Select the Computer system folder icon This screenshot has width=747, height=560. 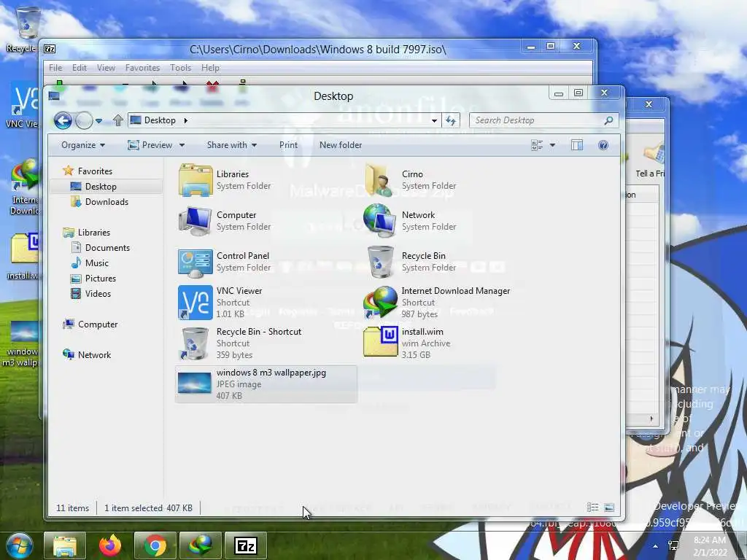pos(196,221)
